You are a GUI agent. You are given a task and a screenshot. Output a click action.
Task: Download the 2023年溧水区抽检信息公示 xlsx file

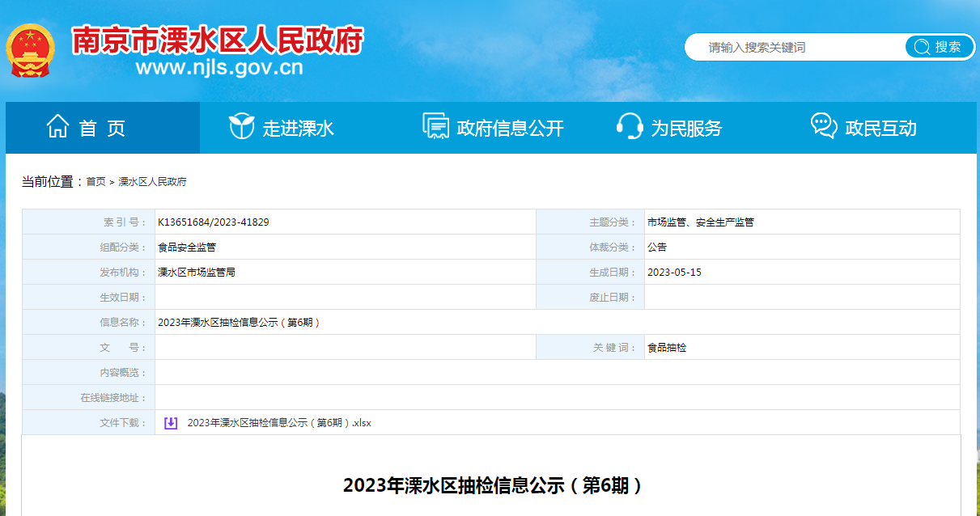point(278,423)
